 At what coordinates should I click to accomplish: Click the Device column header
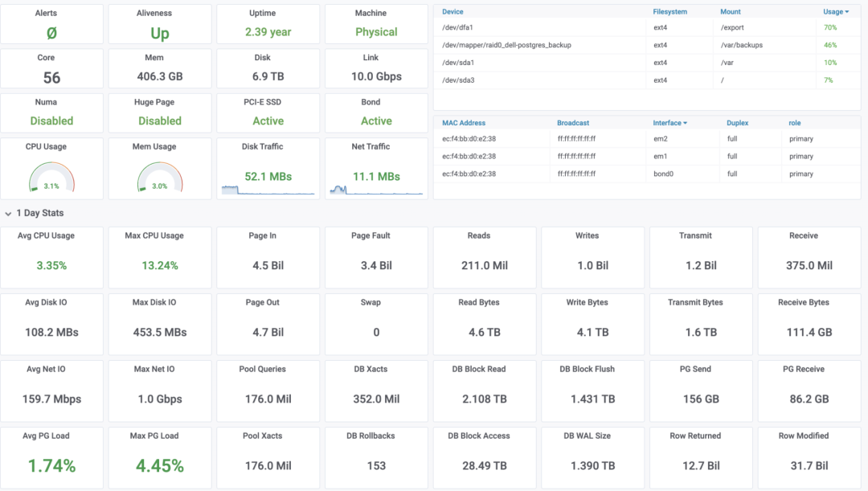coord(452,12)
